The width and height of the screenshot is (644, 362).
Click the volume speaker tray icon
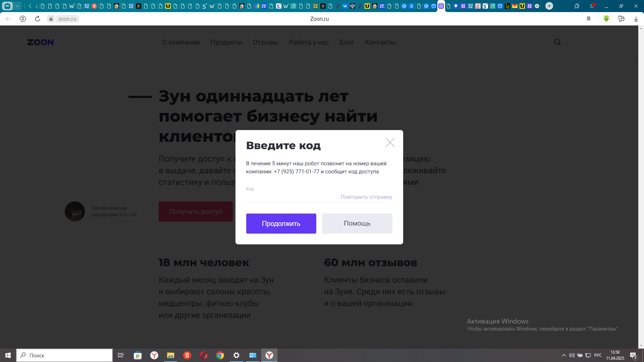coord(572,355)
